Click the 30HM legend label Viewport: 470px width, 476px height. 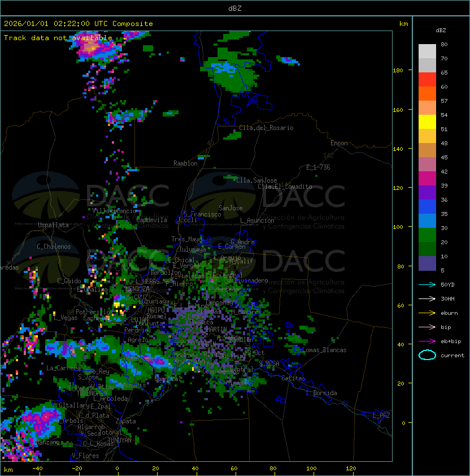click(x=447, y=299)
